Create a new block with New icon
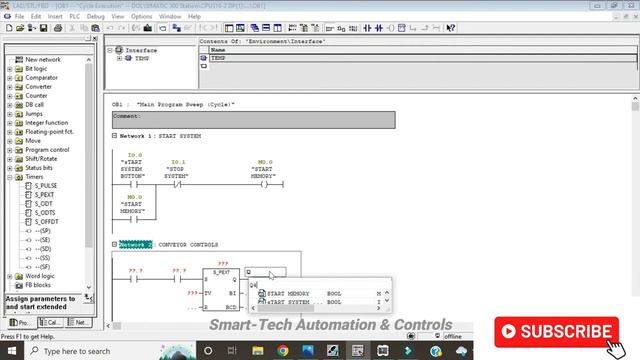The height and width of the screenshot is (360, 640). (x=9, y=28)
